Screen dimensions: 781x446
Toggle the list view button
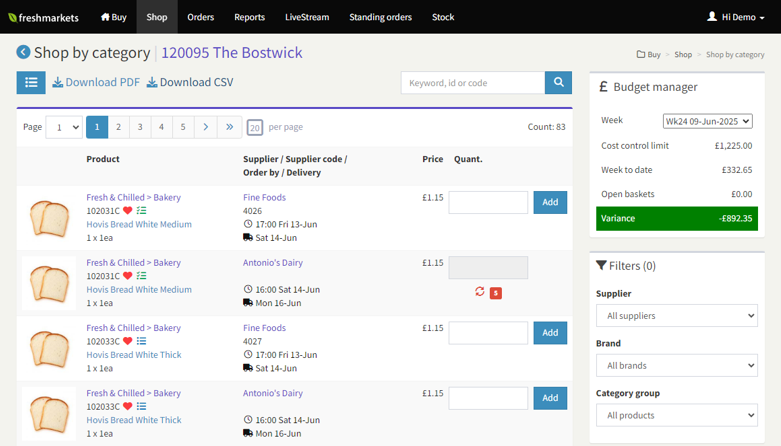31,83
